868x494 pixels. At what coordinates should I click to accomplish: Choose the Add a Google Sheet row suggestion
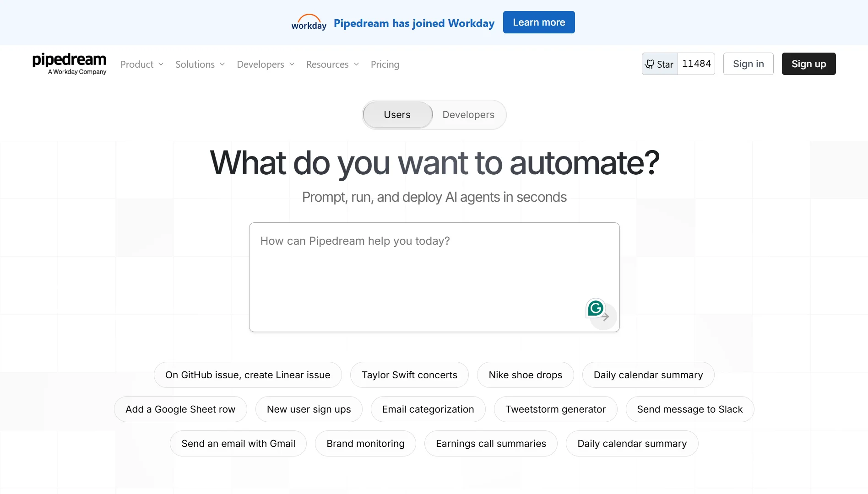tap(180, 409)
